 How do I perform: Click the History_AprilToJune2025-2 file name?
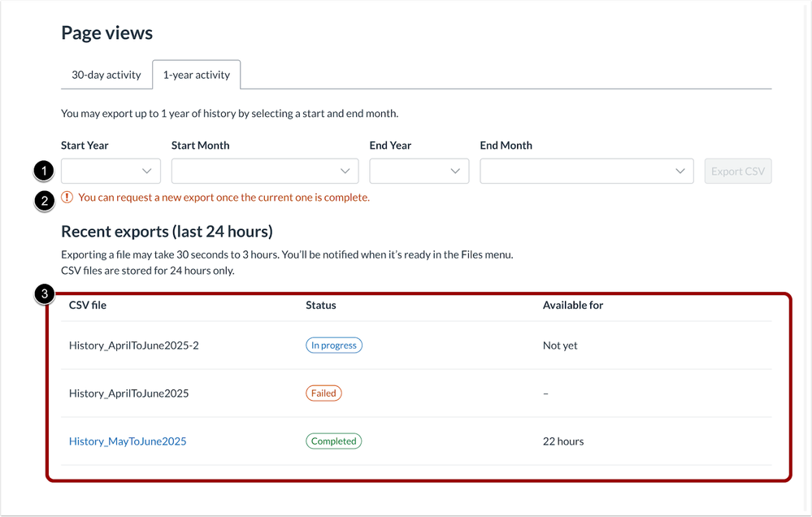click(x=133, y=345)
